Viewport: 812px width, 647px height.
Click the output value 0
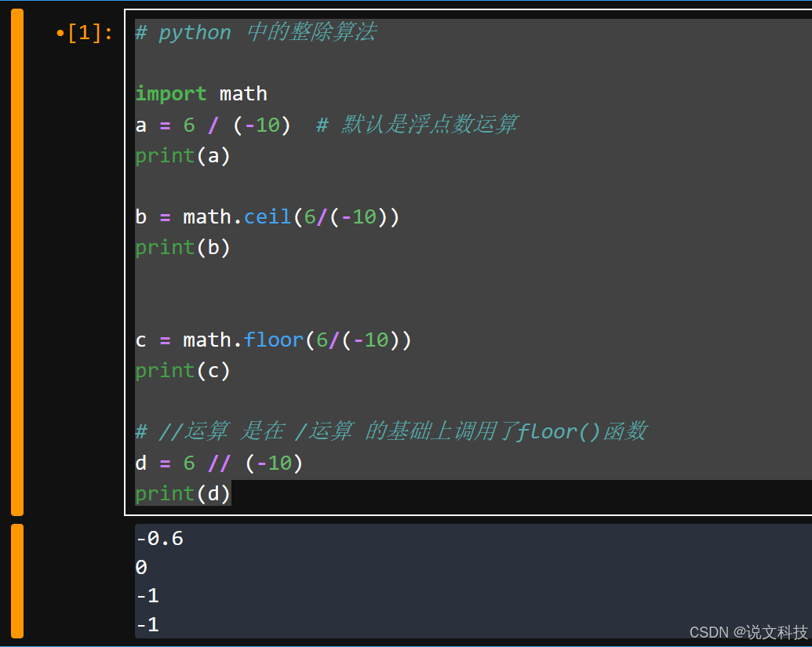click(140, 566)
